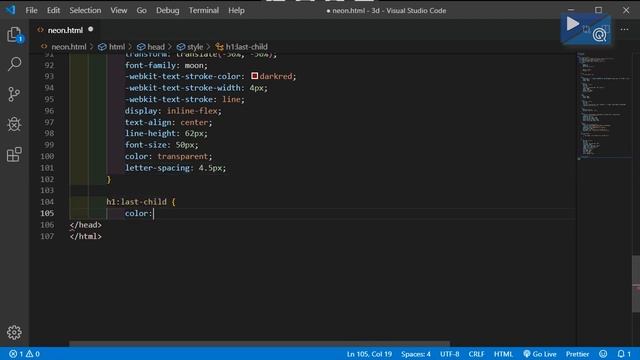Change indentation via Spaces: 4
The width and height of the screenshot is (640, 360).
pos(416,354)
